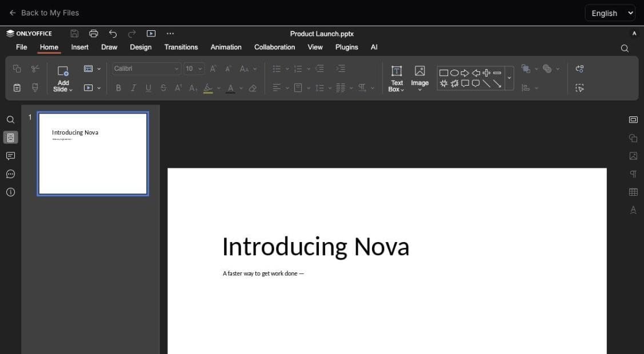Screen dimensions: 644x354
Task: Open Table settings in right sidebar
Action: 633,192
